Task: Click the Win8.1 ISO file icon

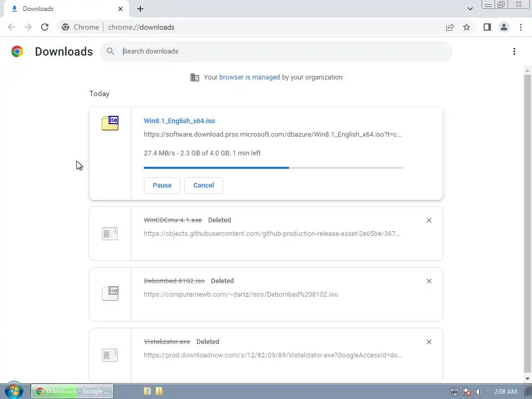Action: tap(110, 123)
